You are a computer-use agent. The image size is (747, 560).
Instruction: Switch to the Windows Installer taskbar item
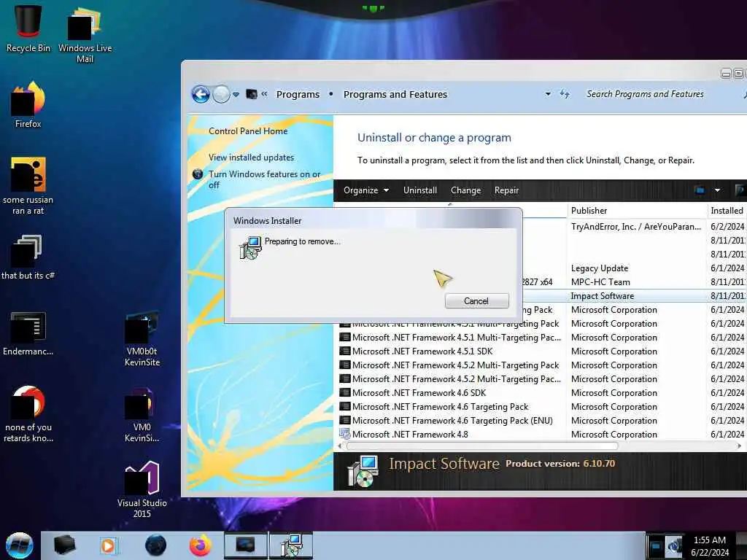click(291, 545)
